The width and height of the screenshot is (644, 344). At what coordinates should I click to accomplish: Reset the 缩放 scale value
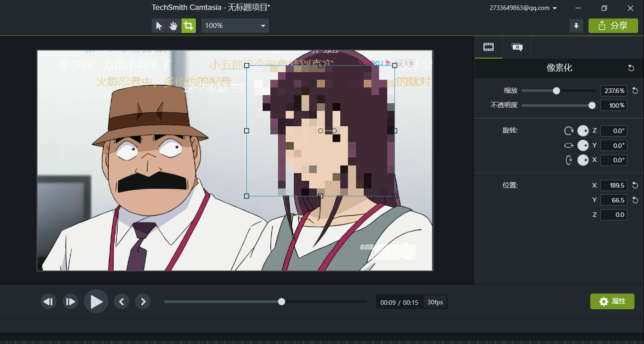(635, 91)
